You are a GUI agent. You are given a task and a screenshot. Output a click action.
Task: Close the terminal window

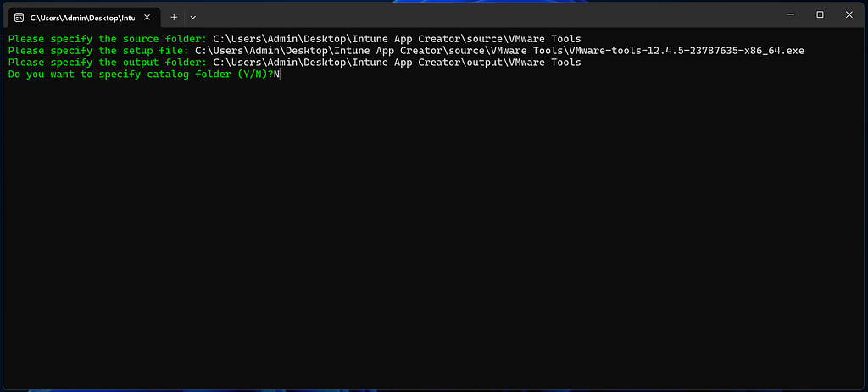click(849, 14)
